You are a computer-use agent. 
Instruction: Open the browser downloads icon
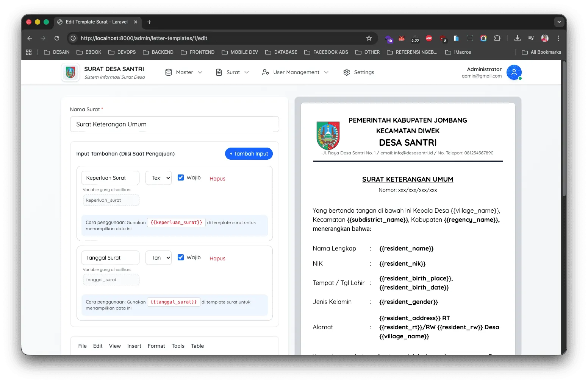[x=517, y=38]
